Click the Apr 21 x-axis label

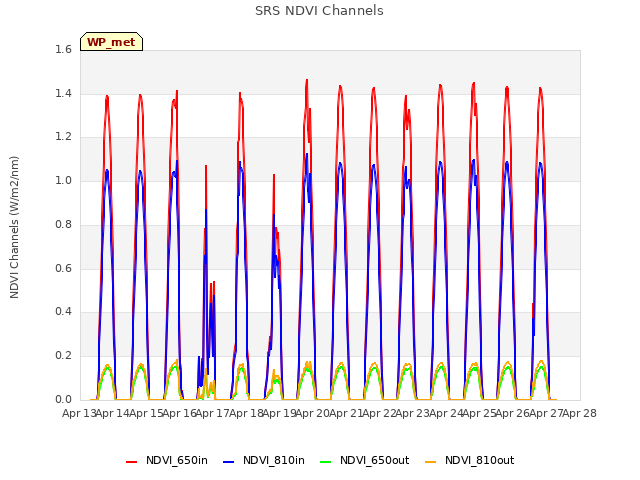coord(346,414)
